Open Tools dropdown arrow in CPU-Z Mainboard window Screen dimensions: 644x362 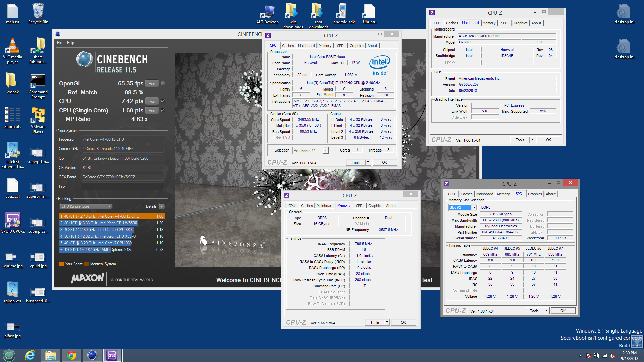tap(532, 140)
